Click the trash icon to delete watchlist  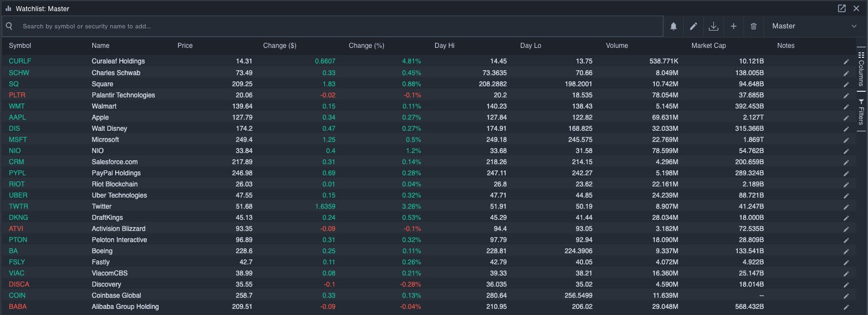(753, 26)
